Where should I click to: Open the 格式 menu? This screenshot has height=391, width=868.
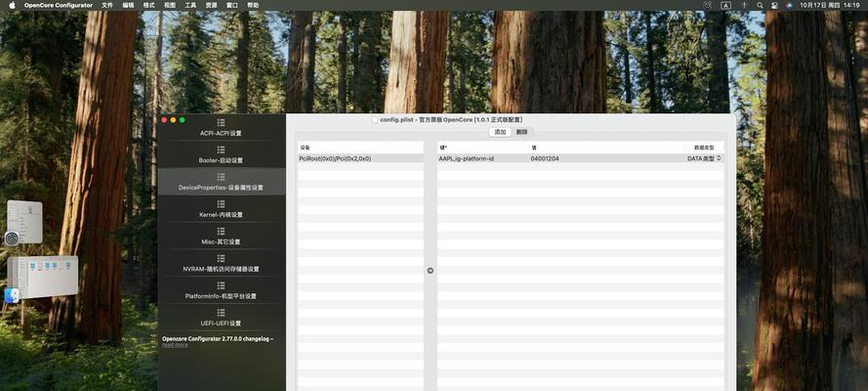pos(149,5)
